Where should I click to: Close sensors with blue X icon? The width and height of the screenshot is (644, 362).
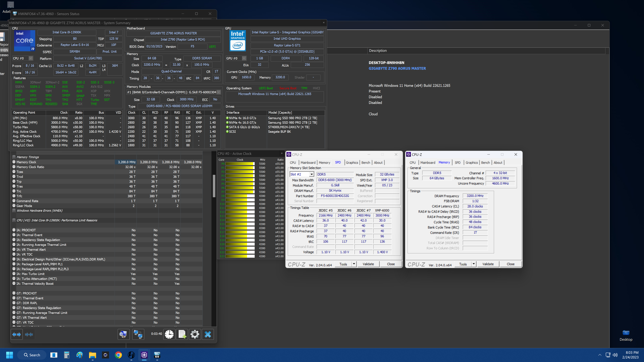tap(208, 334)
